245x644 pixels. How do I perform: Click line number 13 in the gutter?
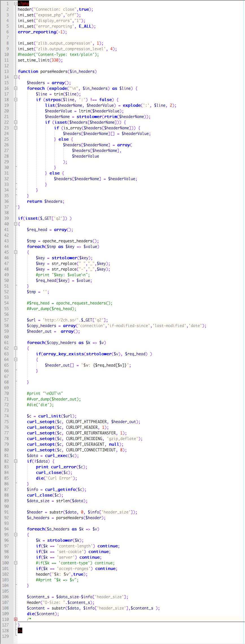[6, 71]
